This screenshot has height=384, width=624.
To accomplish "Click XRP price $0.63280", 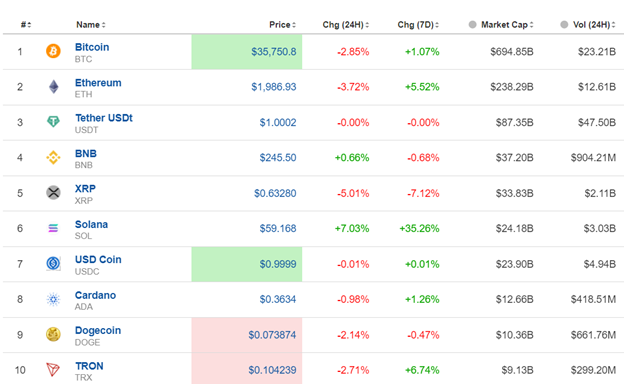I will point(275,193).
